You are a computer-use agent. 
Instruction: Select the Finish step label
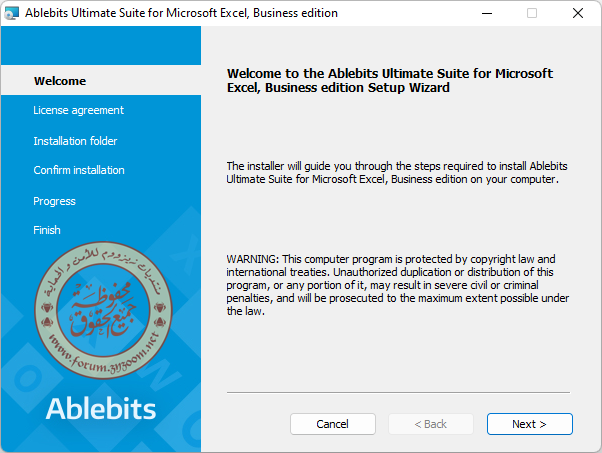47,230
